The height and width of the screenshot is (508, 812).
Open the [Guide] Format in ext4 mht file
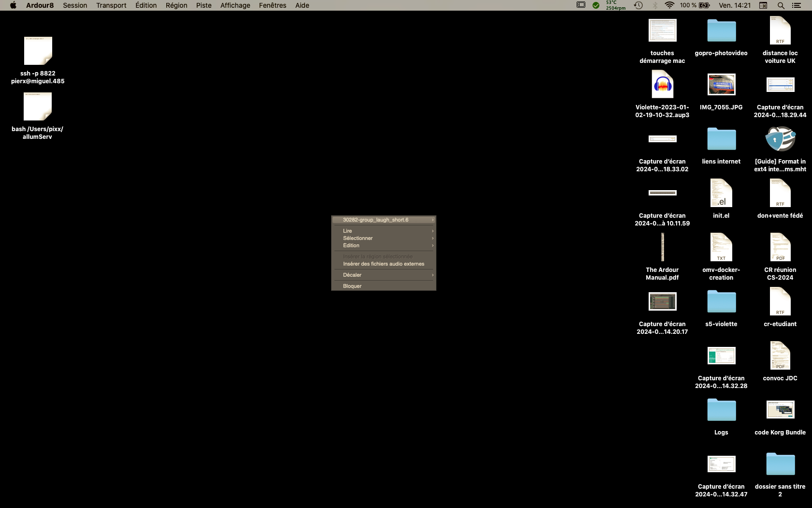(780, 139)
